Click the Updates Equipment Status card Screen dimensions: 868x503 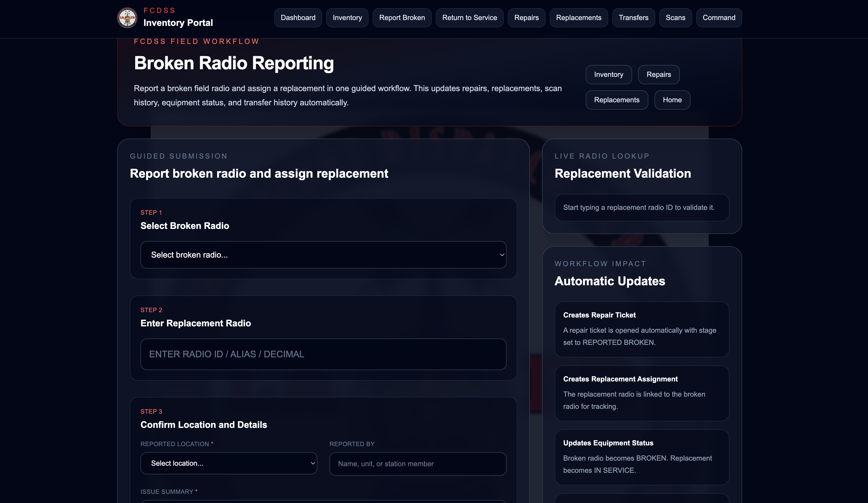pyautogui.click(x=641, y=457)
